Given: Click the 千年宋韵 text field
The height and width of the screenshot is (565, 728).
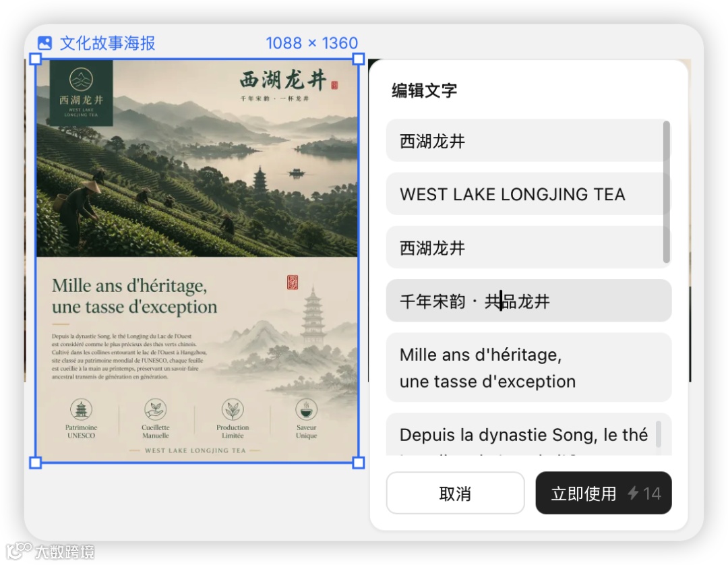Looking at the screenshot, I should point(528,301).
